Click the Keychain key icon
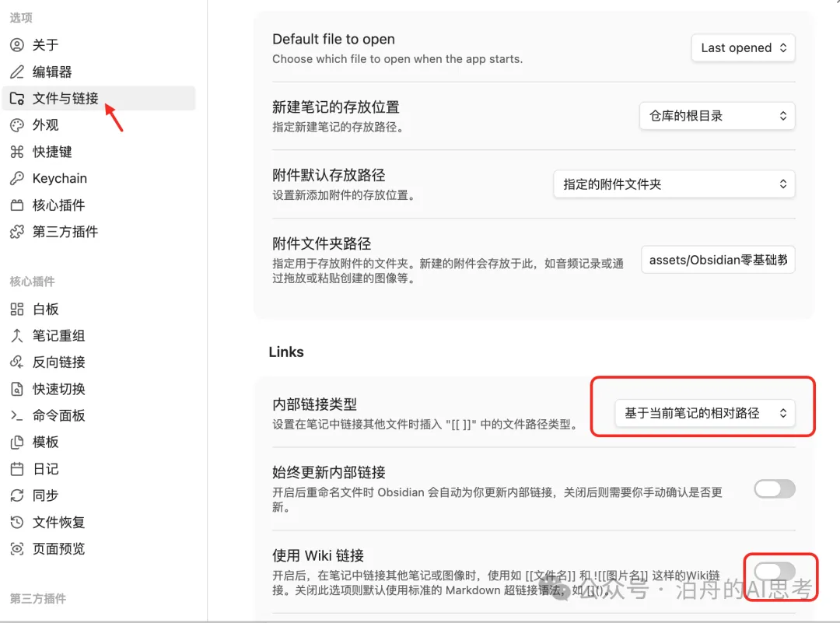This screenshot has height=623, width=840. click(x=17, y=178)
